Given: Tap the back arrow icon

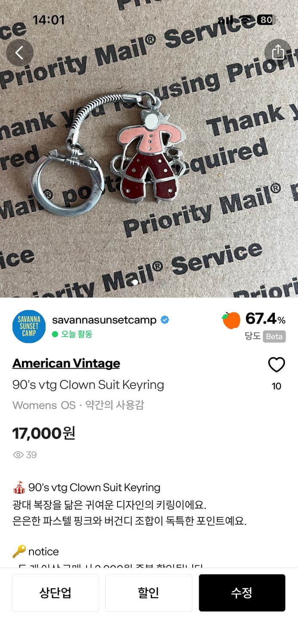Looking at the screenshot, I should click(x=20, y=52).
